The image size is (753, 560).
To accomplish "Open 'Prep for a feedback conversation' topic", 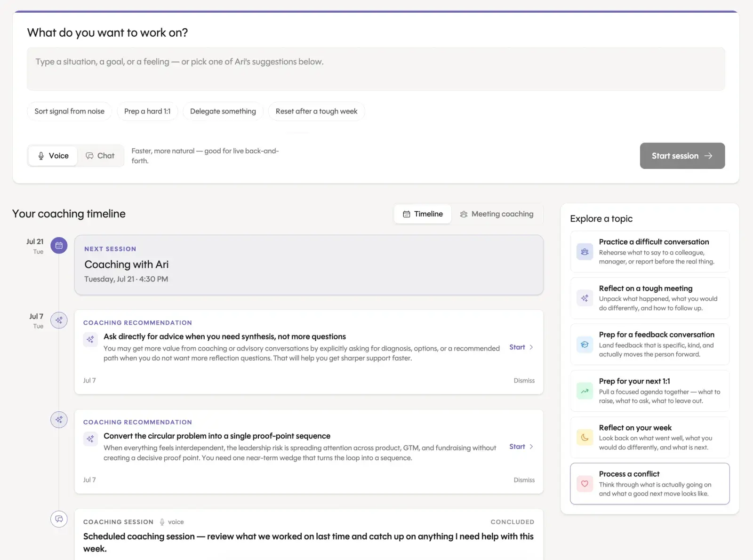I will point(649,344).
